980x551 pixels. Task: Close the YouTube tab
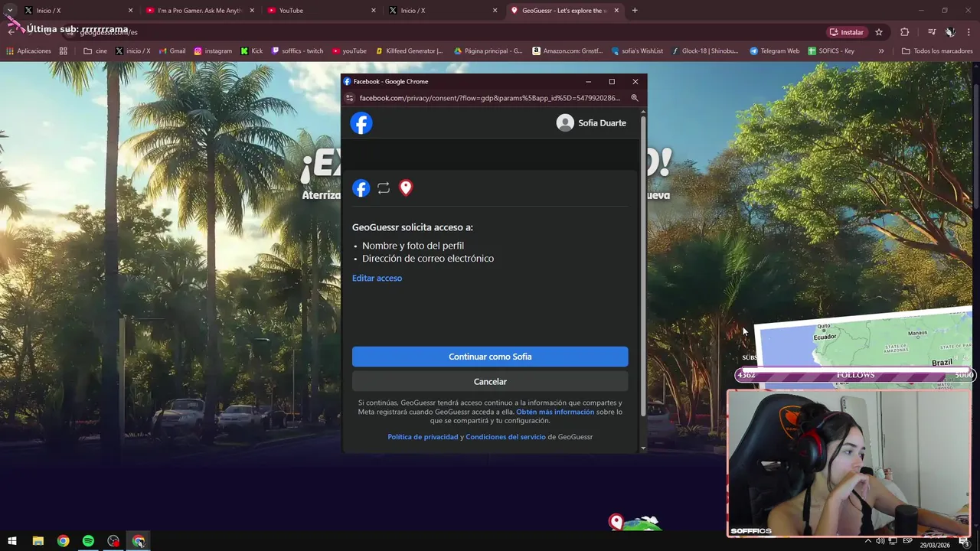point(374,11)
